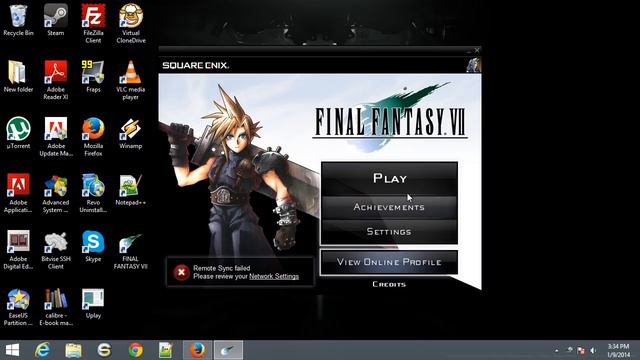
Task: Select the New folder desktop icon
Action: (x=18, y=77)
